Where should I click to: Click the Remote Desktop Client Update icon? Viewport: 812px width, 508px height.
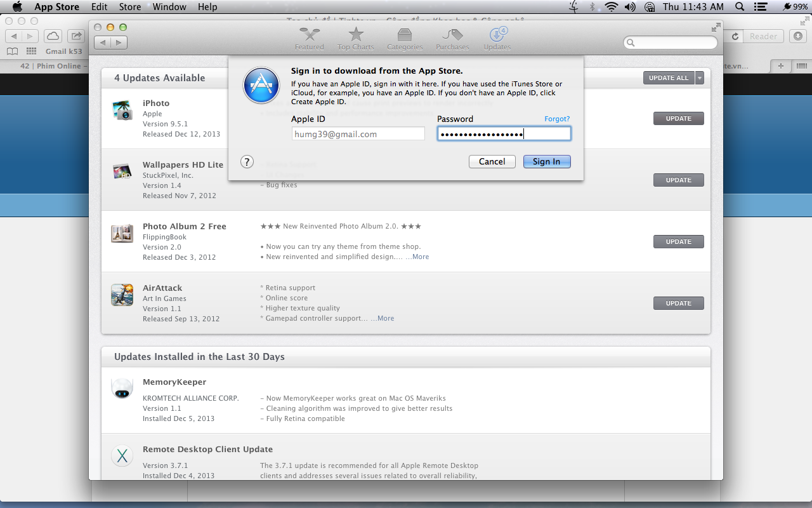[122, 455]
